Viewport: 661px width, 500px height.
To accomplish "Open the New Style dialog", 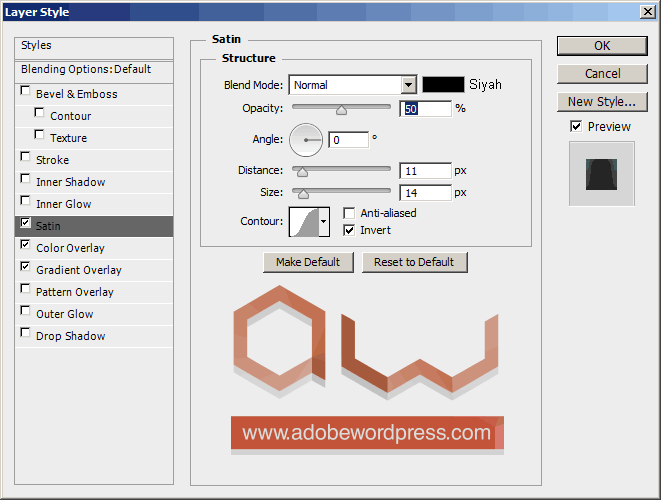I will 602,102.
